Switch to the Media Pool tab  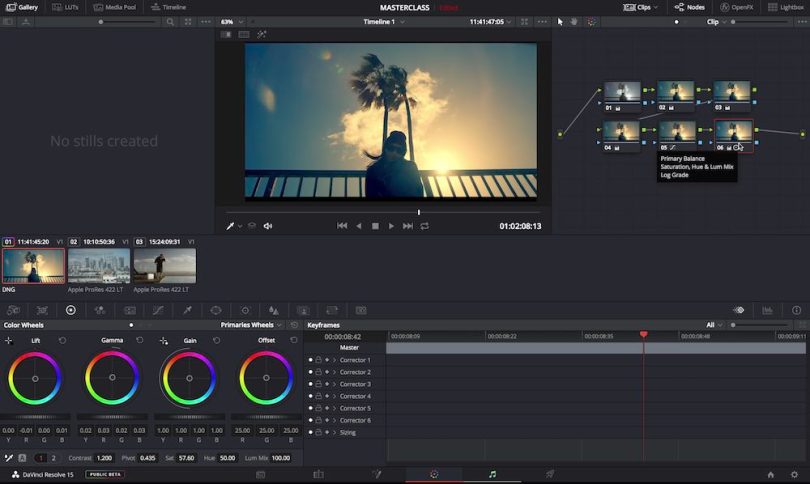tap(116, 7)
